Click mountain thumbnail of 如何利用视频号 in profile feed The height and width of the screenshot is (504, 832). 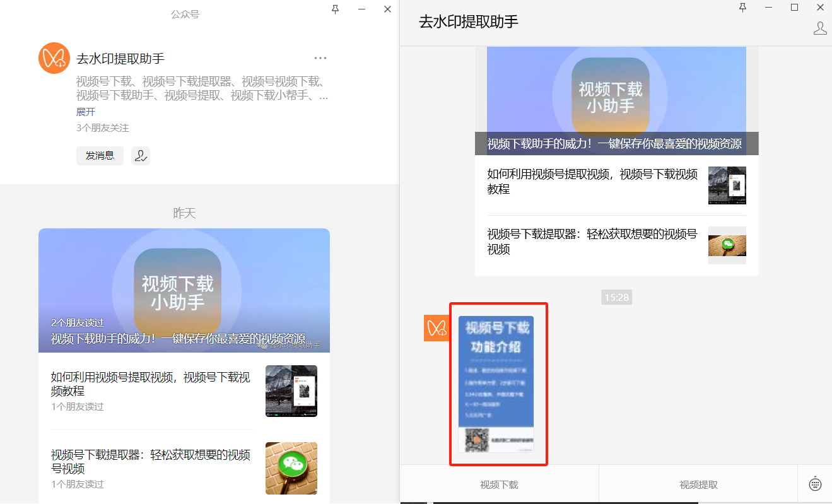tap(291, 391)
